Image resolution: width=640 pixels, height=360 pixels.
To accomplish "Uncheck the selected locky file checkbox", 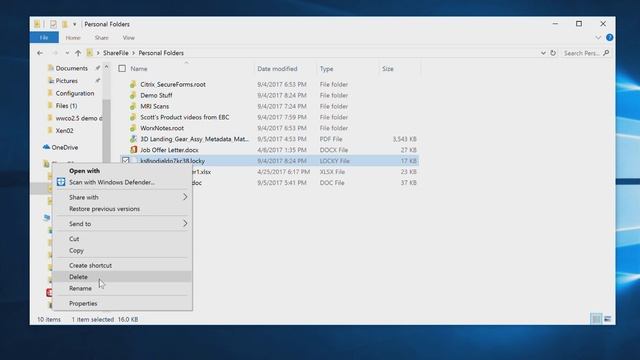I will (126, 161).
